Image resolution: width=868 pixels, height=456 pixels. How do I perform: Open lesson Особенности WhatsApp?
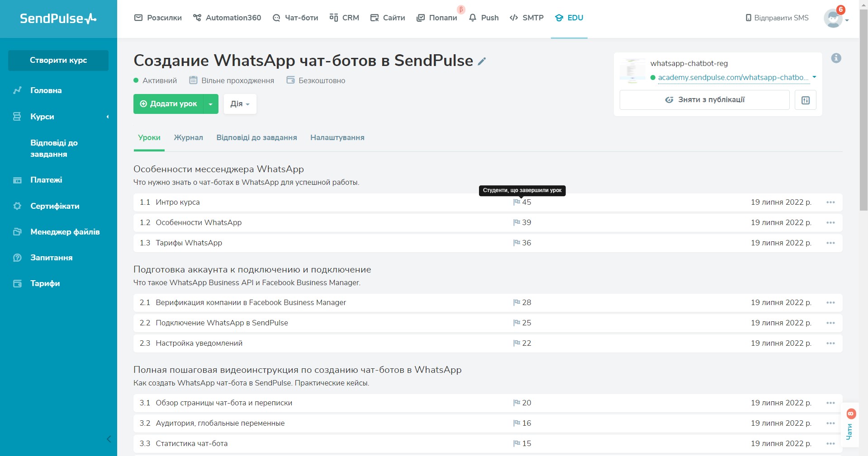[x=199, y=222]
